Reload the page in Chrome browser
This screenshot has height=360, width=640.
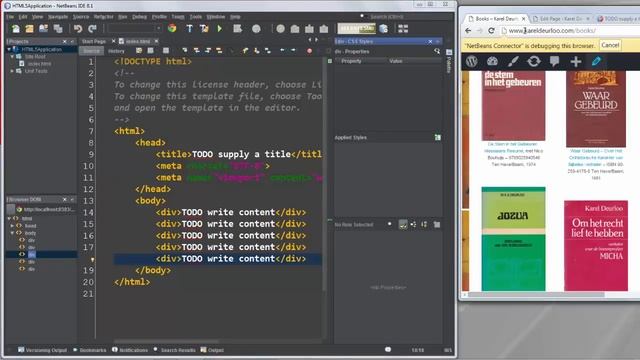click(491, 31)
